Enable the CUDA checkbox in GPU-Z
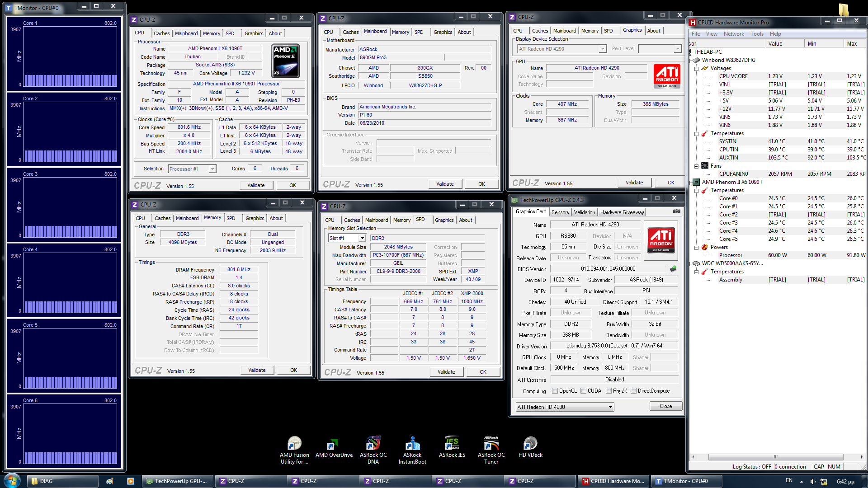 583,391
